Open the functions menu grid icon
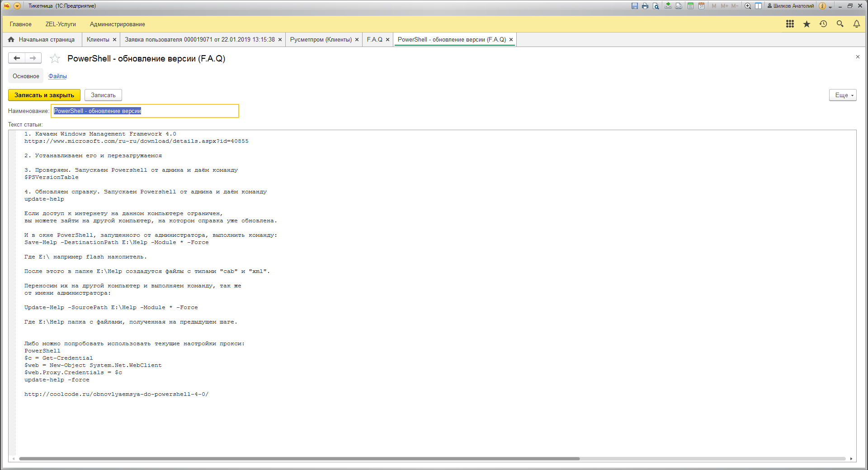The width and height of the screenshot is (868, 470). pyautogui.click(x=790, y=24)
